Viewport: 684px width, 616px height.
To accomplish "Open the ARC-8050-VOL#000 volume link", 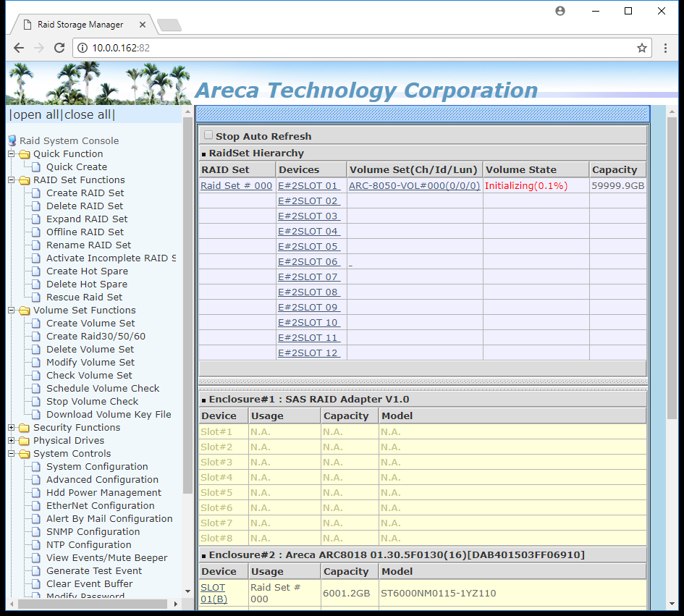I will pyautogui.click(x=414, y=186).
